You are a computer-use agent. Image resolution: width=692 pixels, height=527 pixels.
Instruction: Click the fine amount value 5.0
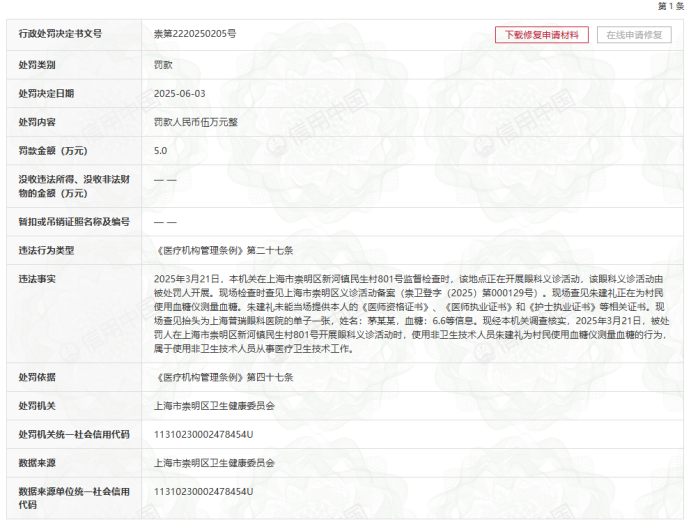tap(160, 151)
